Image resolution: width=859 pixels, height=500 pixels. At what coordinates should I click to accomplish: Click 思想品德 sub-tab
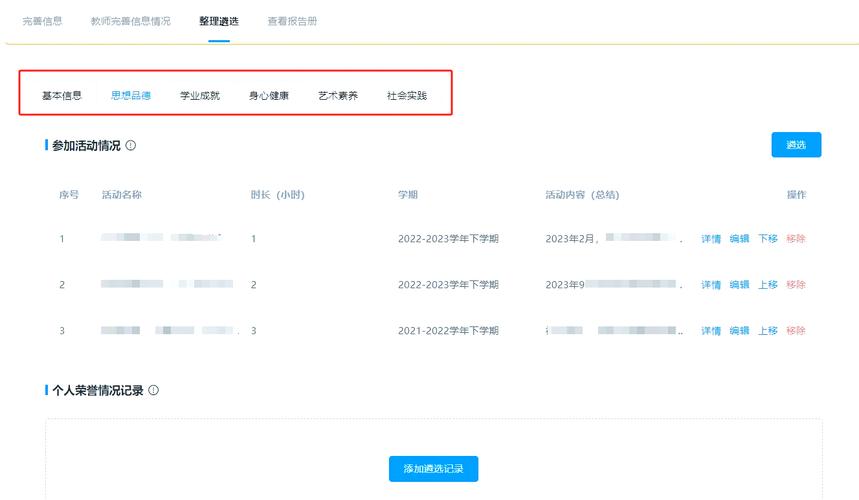click(131, 96)
